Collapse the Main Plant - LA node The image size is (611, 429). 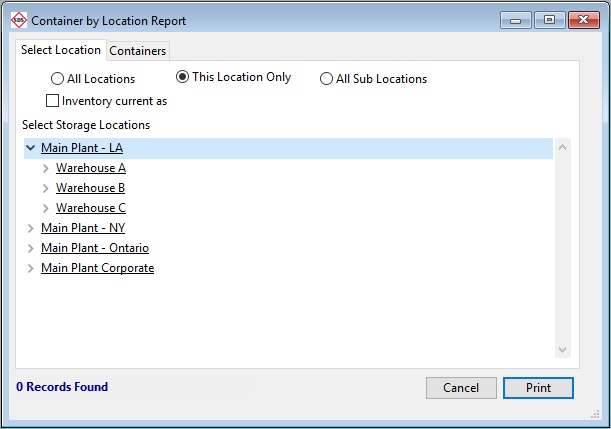[x=30, y=148]
